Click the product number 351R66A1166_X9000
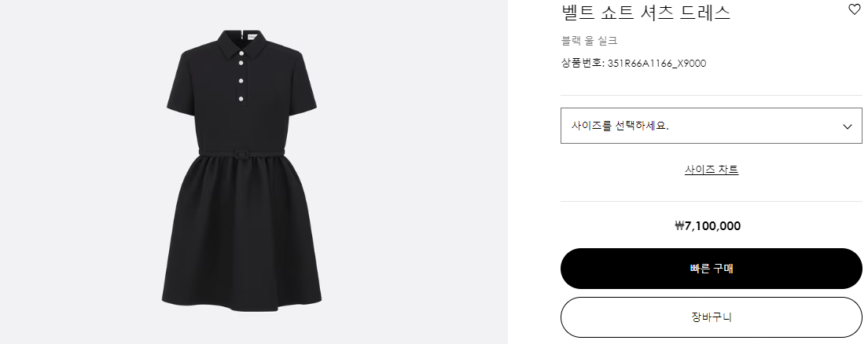This screenshot has width=868, height=344. [x=657, y=63]
